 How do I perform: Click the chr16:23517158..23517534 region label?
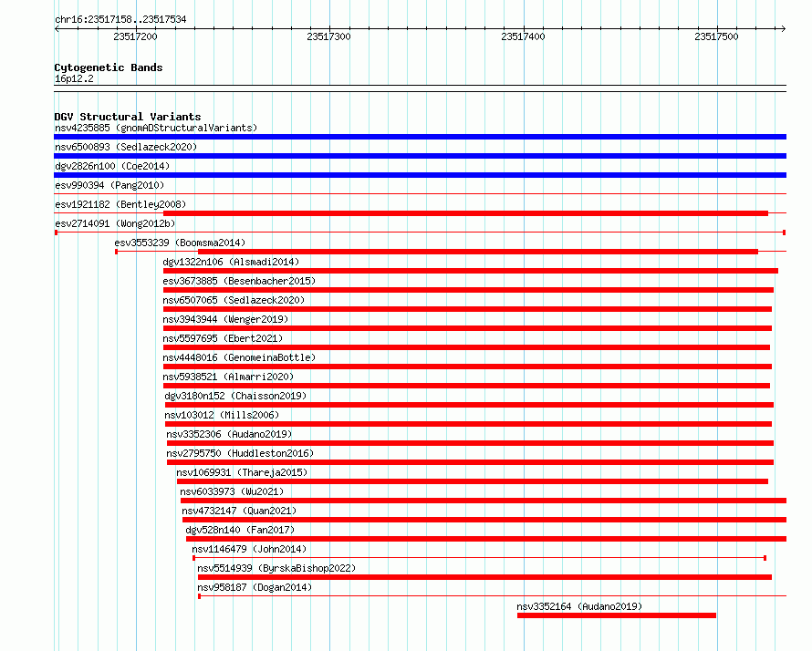120,20
